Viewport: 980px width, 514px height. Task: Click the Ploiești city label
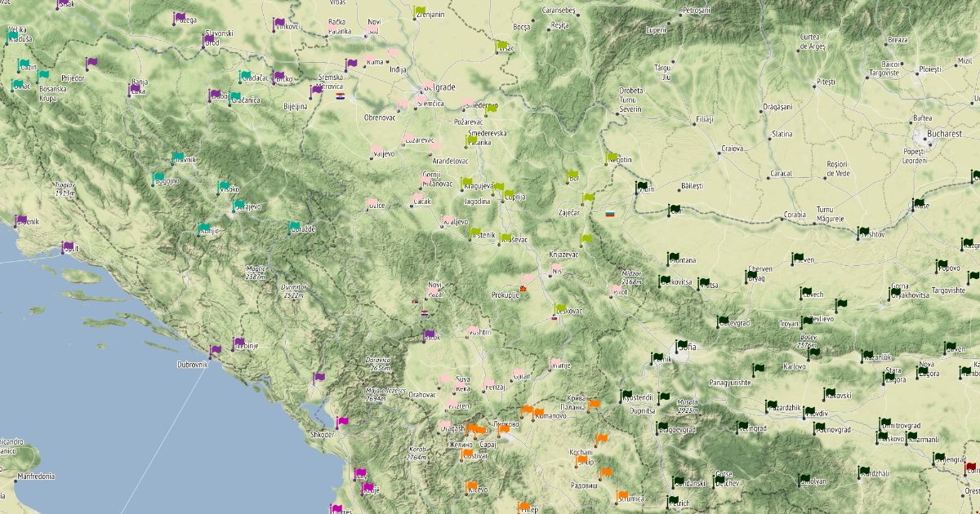[x=929, y=69]
